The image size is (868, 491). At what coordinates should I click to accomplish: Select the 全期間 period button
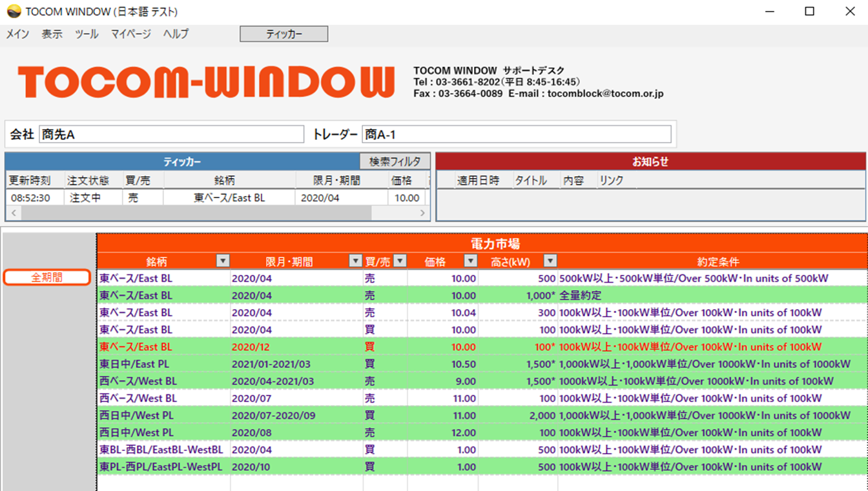pyautogui.click(x=47, y=277)
